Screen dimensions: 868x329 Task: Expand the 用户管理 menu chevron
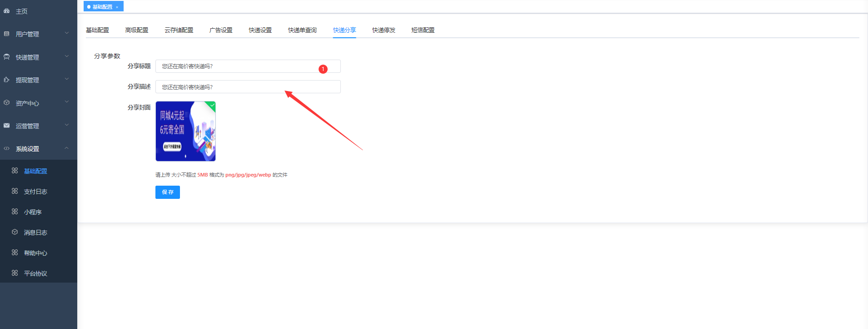(x=67, y=33)
